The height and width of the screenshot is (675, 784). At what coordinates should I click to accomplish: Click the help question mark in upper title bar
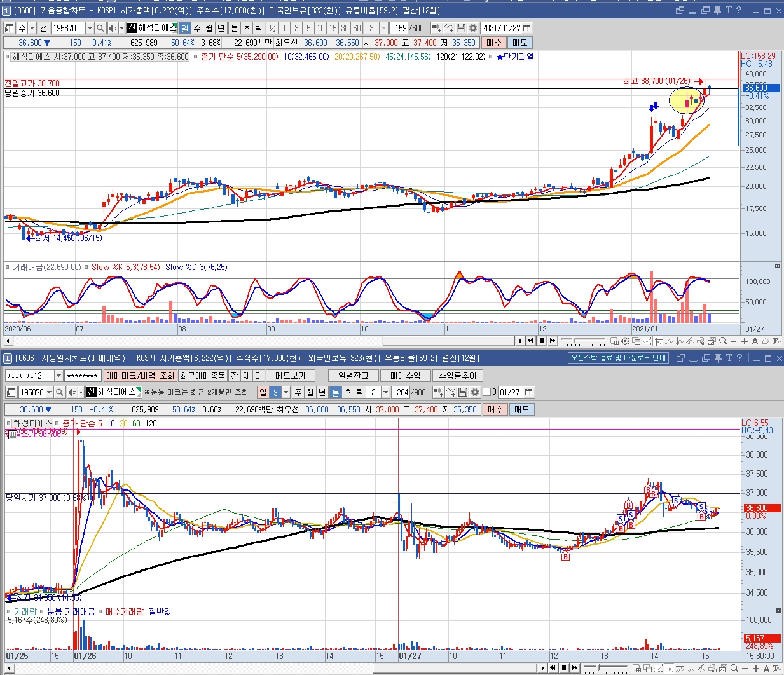click(739, 10)
